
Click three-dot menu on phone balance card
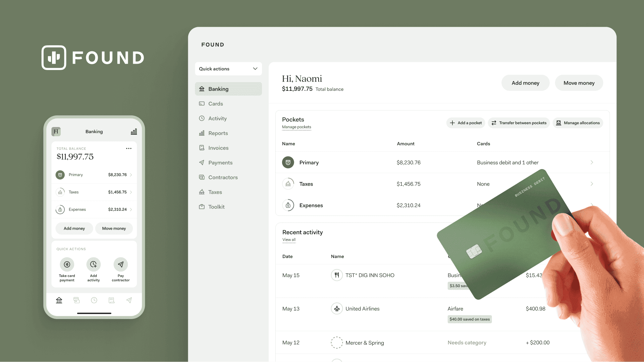(129, 148)
